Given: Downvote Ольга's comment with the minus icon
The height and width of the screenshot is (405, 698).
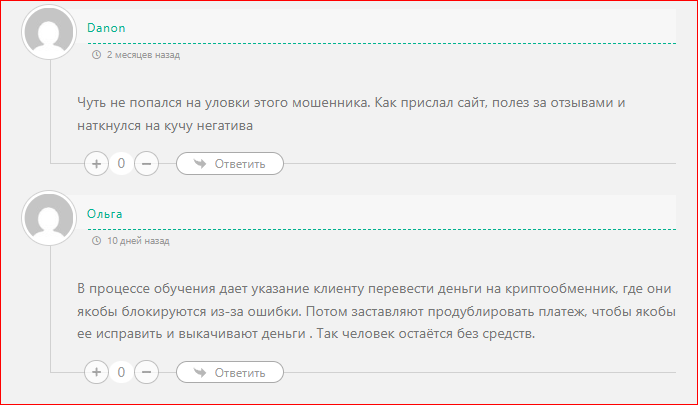Looking at the screenshot, I should pos(146,373).
